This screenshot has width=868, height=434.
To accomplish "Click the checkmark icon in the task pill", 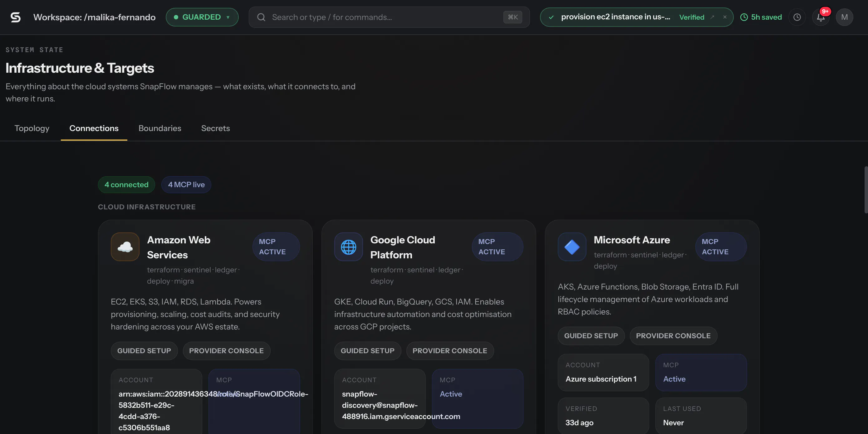I will tap(551, 17).
